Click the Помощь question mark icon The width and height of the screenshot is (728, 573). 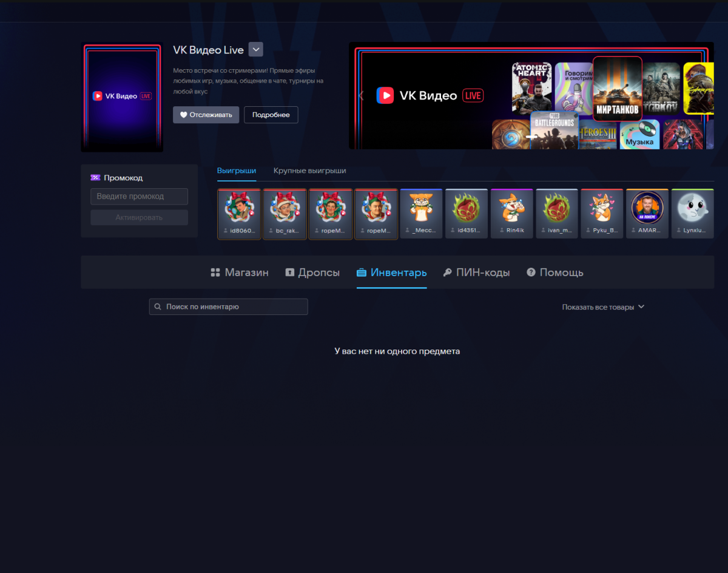(x=531, y=273)
